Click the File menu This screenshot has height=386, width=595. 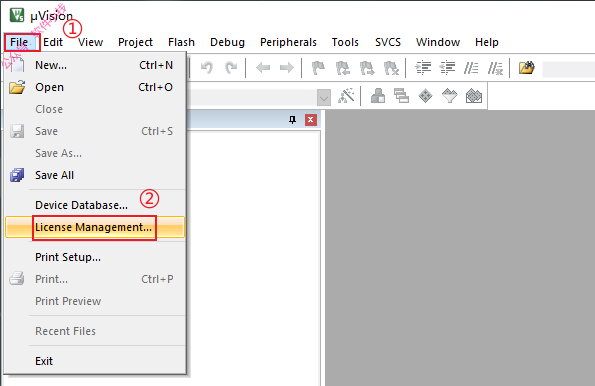tap(19, 42)
